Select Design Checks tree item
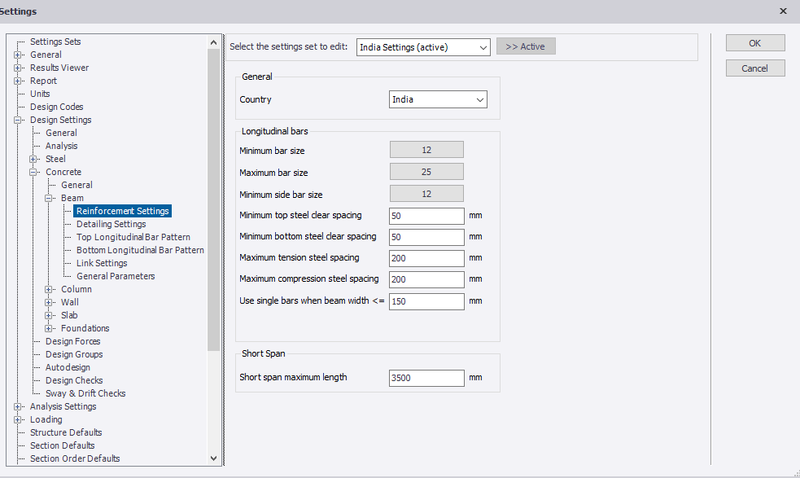800x478 pixels. (74, 381)
